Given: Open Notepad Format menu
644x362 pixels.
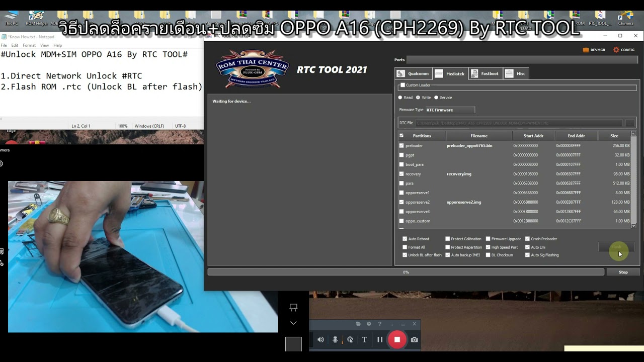Looking at the screenshot, I should coord(29,45).
